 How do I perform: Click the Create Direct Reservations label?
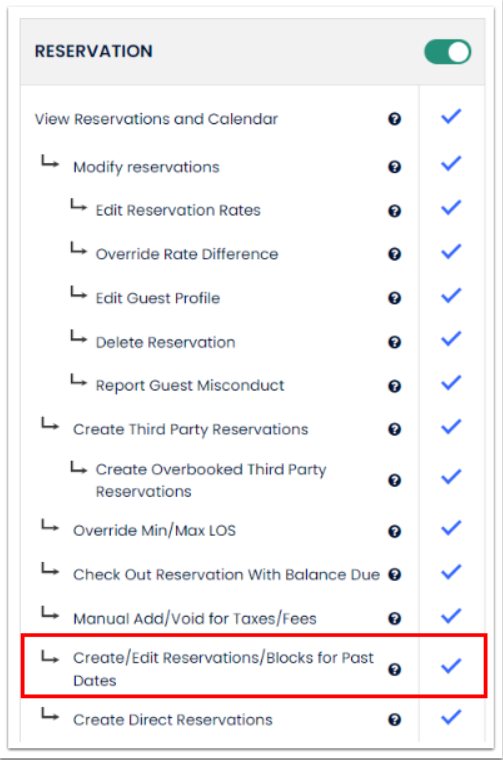coord(173,720)
